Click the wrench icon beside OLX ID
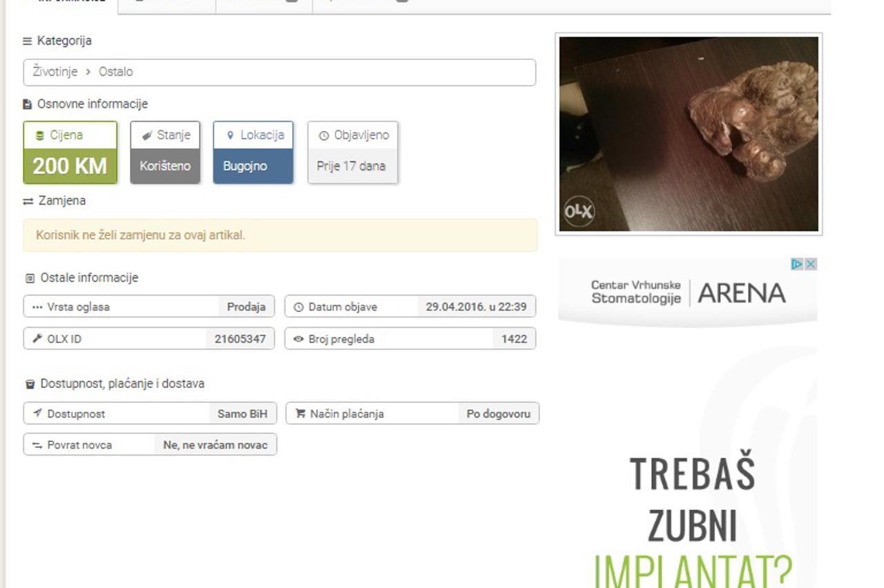 click(37, 339)
